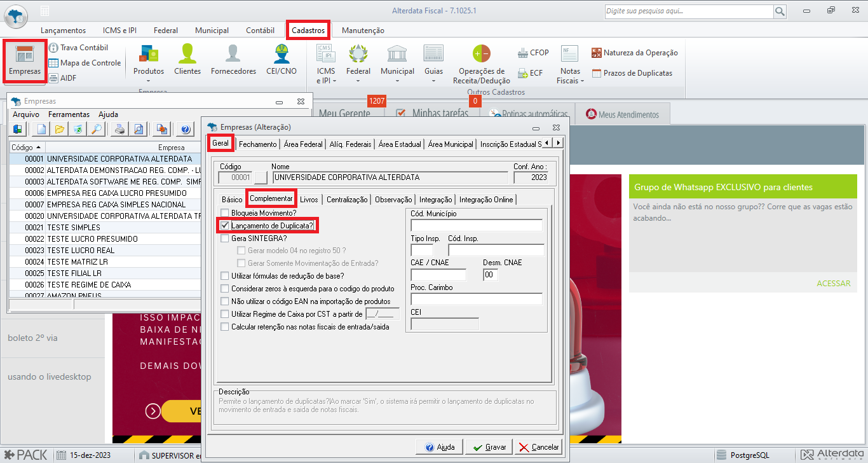Switch to the Fechamento tab
Screen dimensions: 868x463
coord(258,144)
